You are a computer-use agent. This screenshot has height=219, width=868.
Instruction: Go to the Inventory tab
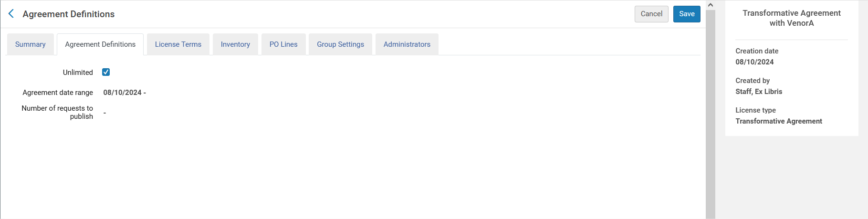(x=235, y=44)
